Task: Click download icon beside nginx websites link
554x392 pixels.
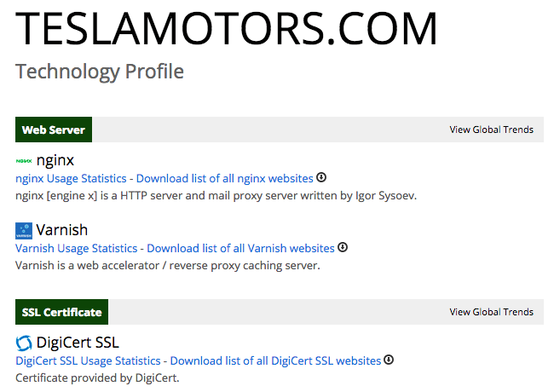Action: click(321, 178)
